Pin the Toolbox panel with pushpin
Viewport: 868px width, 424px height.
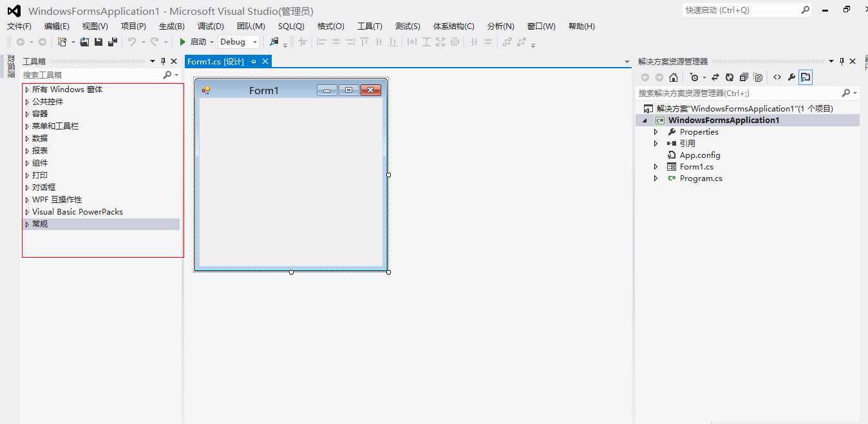[163, 61]
